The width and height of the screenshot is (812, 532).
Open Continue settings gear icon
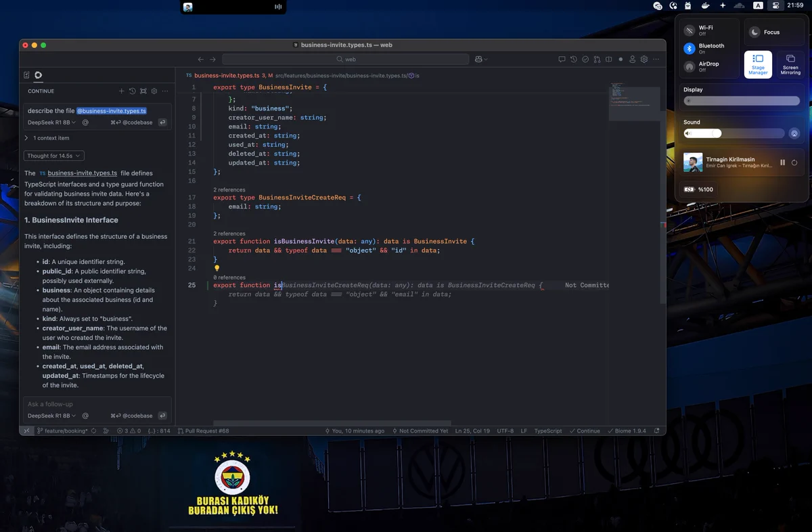tap(154, 91)
